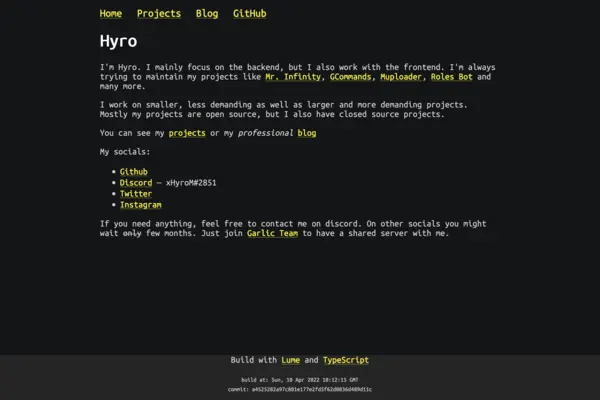
Task: Click the Discord tag xHyroM#2851
Action: point(191,183)
